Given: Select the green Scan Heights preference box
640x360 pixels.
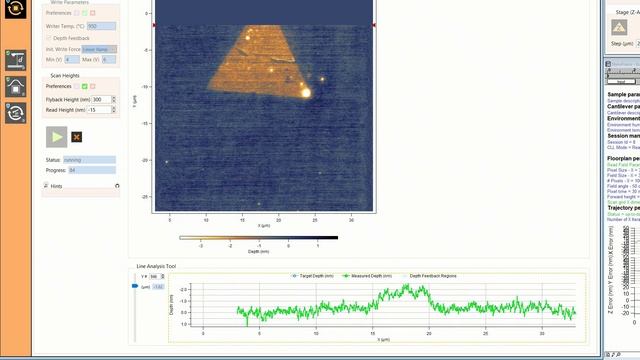Looking at the screenshot, I should 84,86.
